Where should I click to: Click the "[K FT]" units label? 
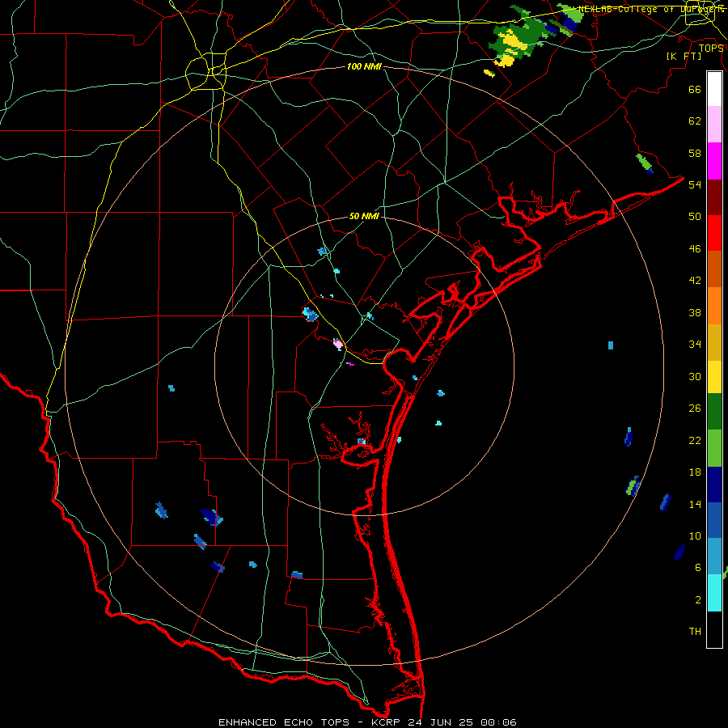[684, 56]
